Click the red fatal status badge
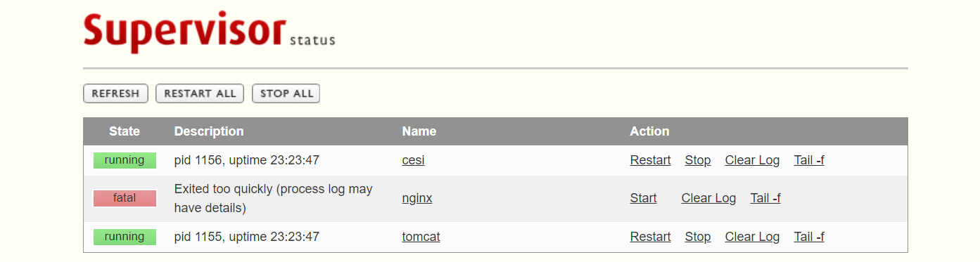 pyautogui.click(x=125, y=198)
